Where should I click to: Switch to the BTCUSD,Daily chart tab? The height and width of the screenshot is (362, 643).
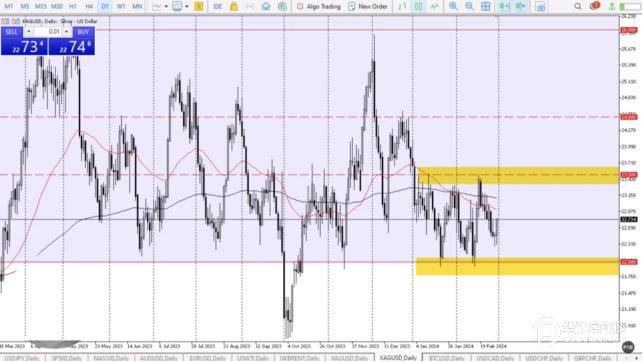(446, 358)
